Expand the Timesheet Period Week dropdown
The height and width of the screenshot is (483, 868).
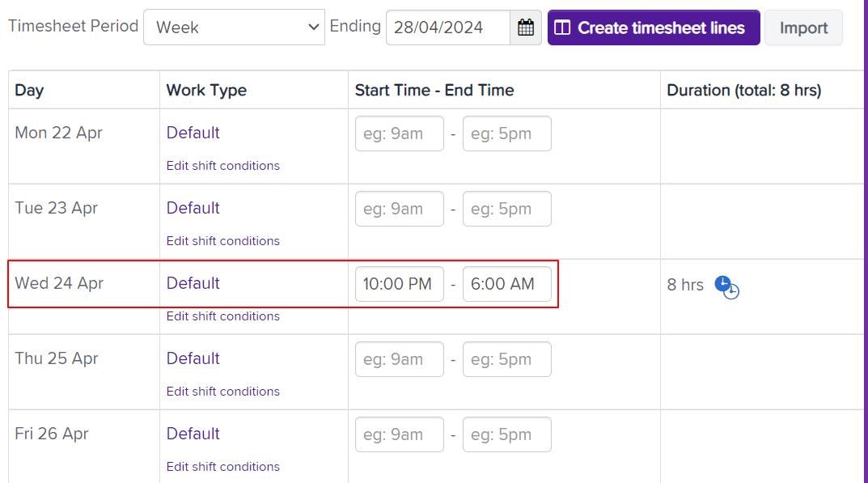point(234,28)
